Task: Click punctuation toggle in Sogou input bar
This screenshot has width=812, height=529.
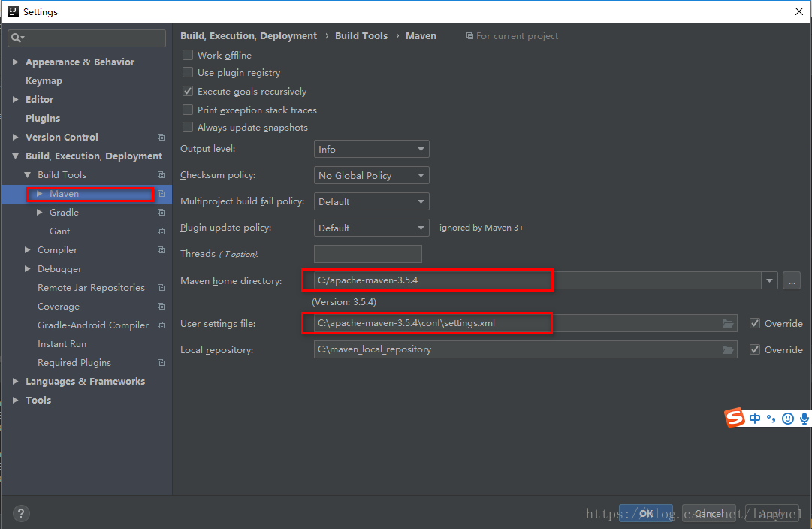Action: [x=771, y=418]
